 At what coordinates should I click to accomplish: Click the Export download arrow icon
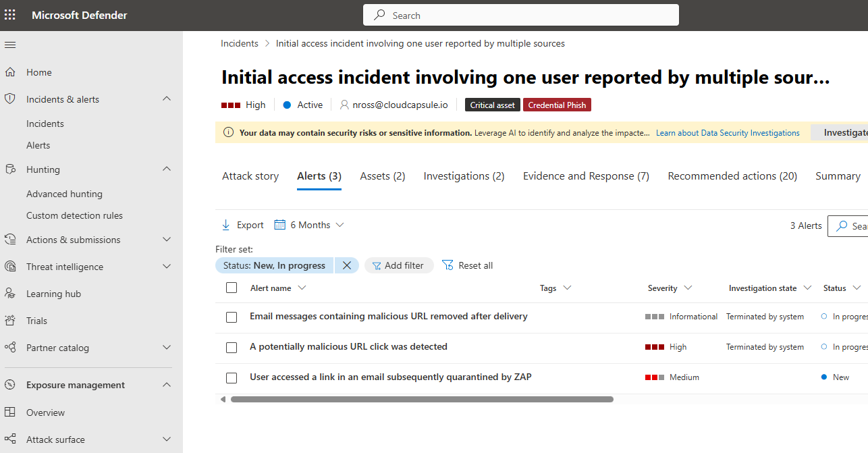tap(226, 225)
